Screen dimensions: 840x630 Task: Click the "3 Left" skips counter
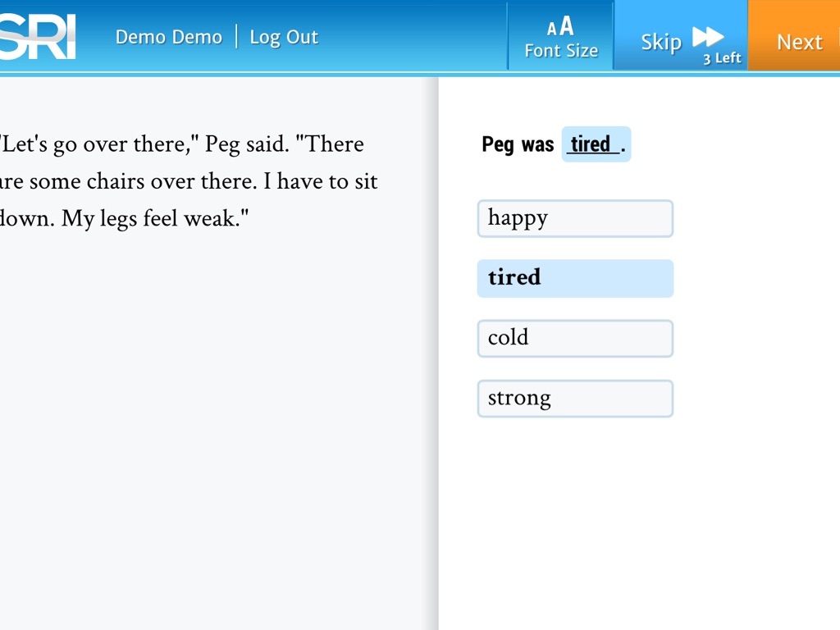click(722, 58)
